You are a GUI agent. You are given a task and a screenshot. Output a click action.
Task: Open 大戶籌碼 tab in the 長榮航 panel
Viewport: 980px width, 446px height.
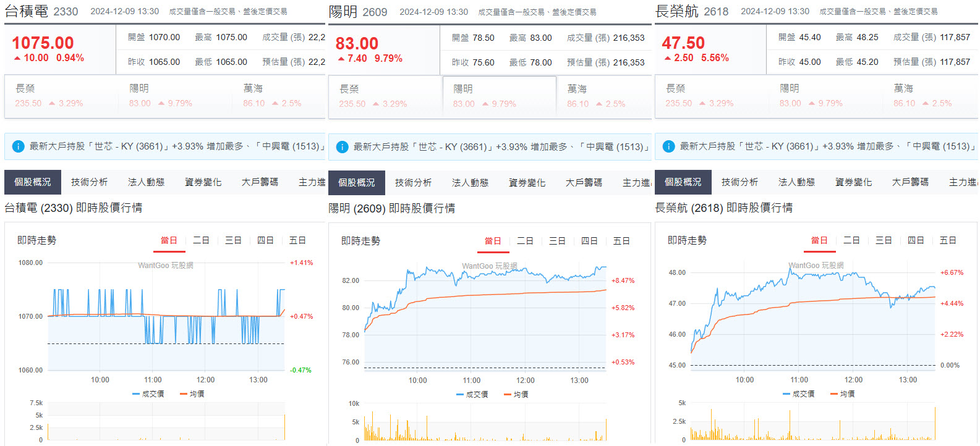point(911,182)
